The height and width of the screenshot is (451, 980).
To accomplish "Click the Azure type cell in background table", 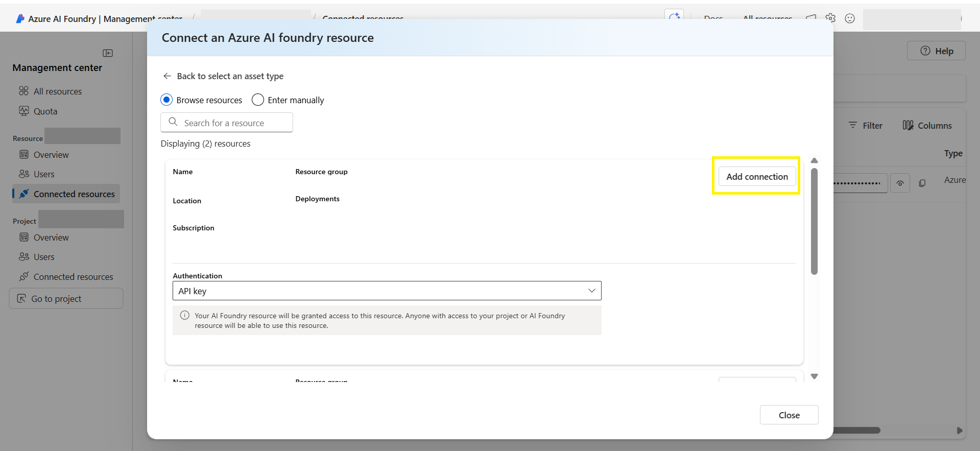I will [x=954, y=180].
